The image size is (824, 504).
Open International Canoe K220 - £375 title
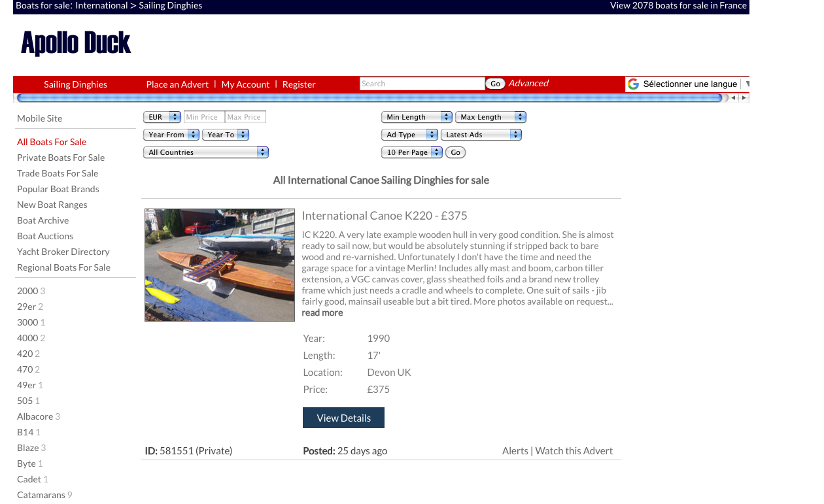pos(385,216)
